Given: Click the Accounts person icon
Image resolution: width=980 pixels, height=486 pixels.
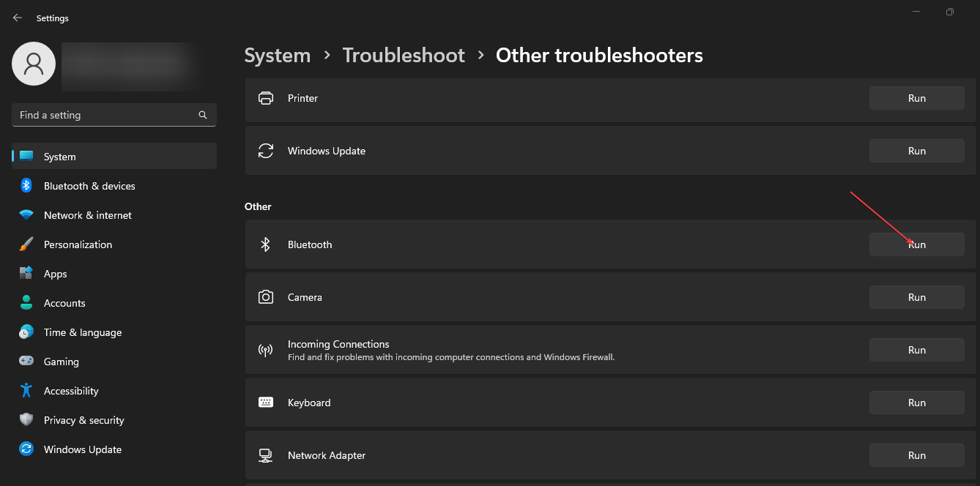Looking at the screenshot, I should 26,303.
